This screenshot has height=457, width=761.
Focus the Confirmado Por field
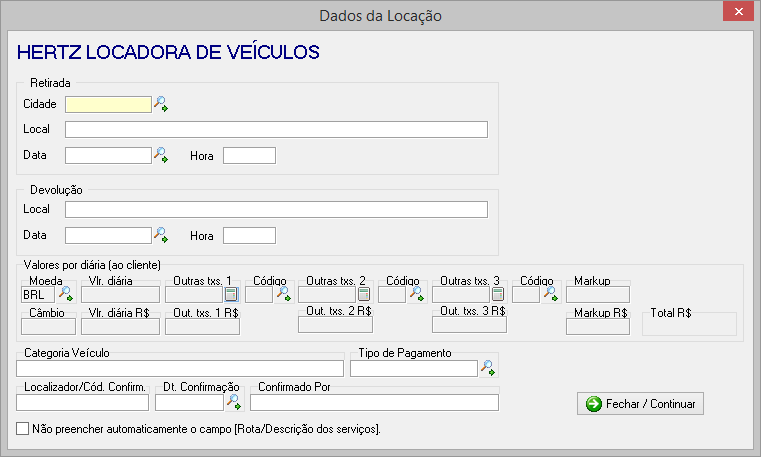coord(374,403)
